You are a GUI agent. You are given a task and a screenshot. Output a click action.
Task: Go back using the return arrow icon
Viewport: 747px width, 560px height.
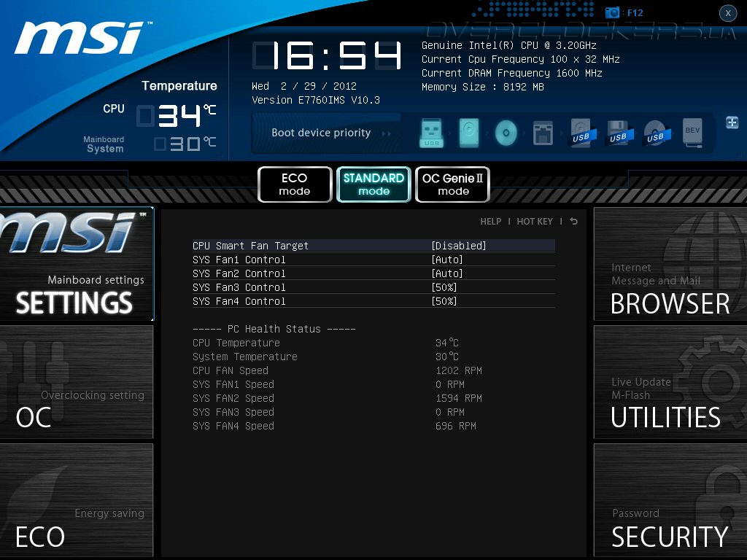[x=574, y=222]
